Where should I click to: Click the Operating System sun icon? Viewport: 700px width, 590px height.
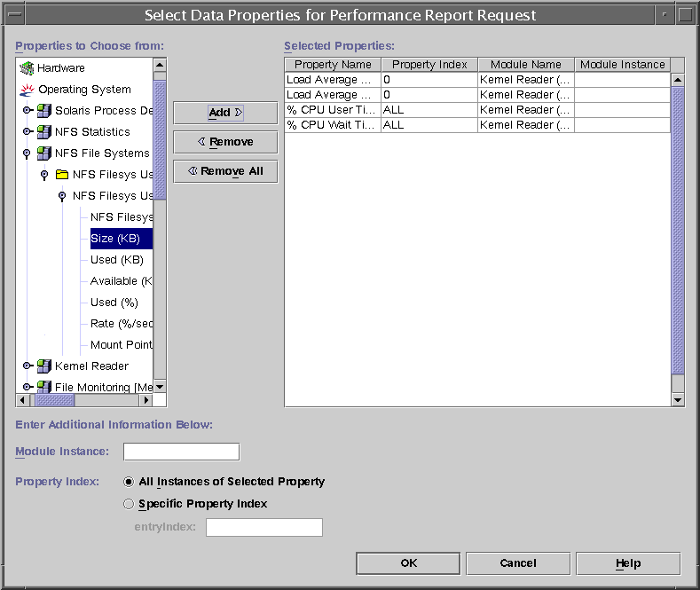[x=27, y=90]
